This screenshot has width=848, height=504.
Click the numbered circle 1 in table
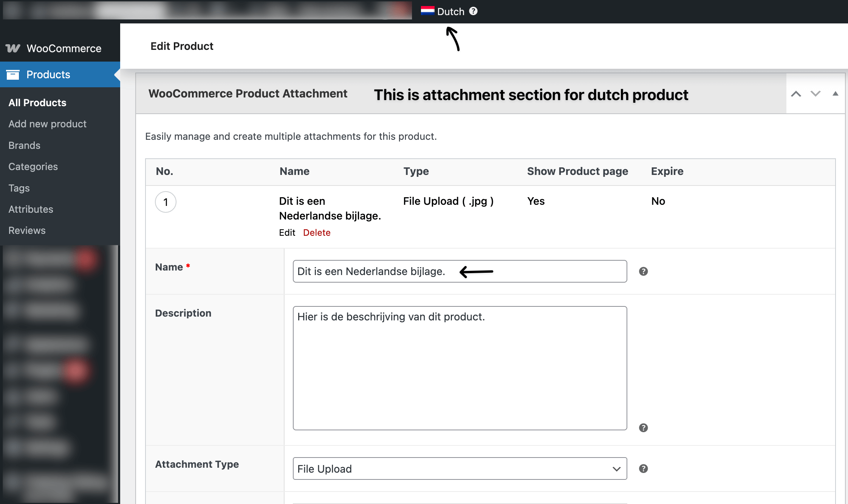click(x=166, y=202)
